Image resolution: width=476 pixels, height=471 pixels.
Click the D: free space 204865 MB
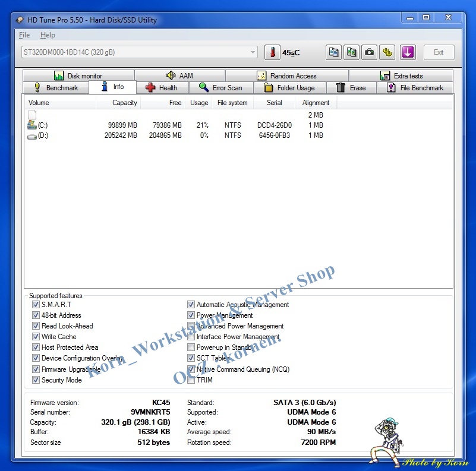click(x=165, y=135)
